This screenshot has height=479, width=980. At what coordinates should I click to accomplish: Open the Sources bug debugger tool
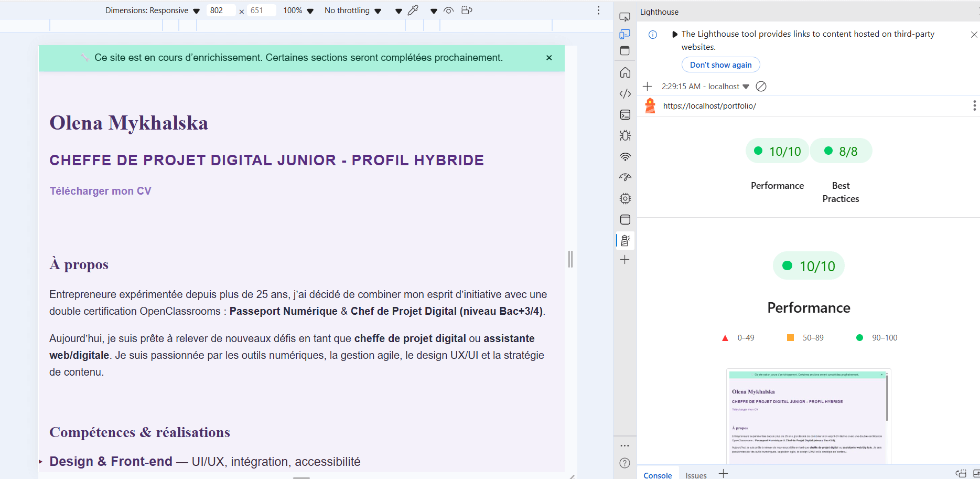[x=625, y=135]
